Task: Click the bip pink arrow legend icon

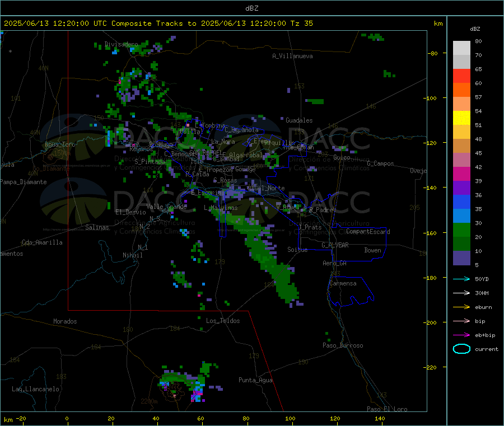Action: point(461,321)
